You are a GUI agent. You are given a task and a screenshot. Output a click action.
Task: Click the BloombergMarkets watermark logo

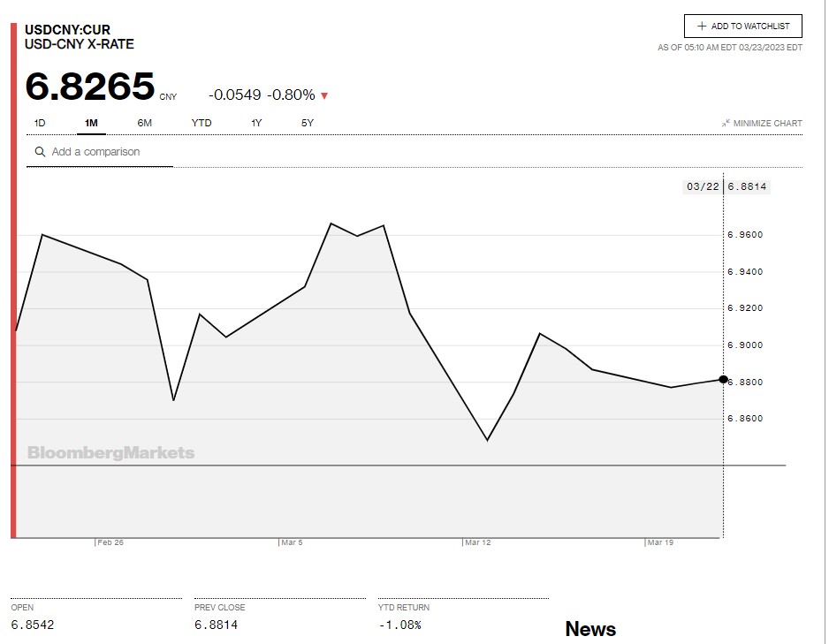110,453
